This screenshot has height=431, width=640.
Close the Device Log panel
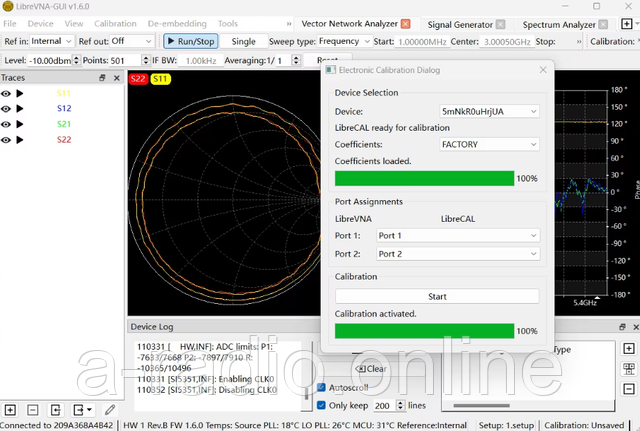click(636, 327)
